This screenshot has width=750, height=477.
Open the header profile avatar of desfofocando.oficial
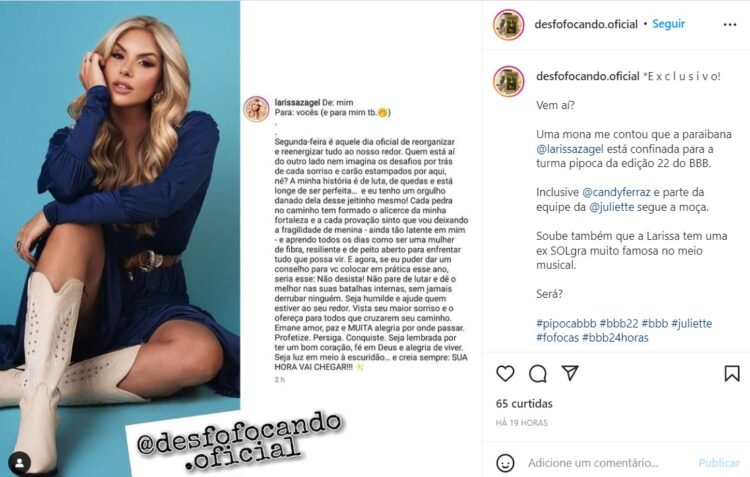(509, 24)
